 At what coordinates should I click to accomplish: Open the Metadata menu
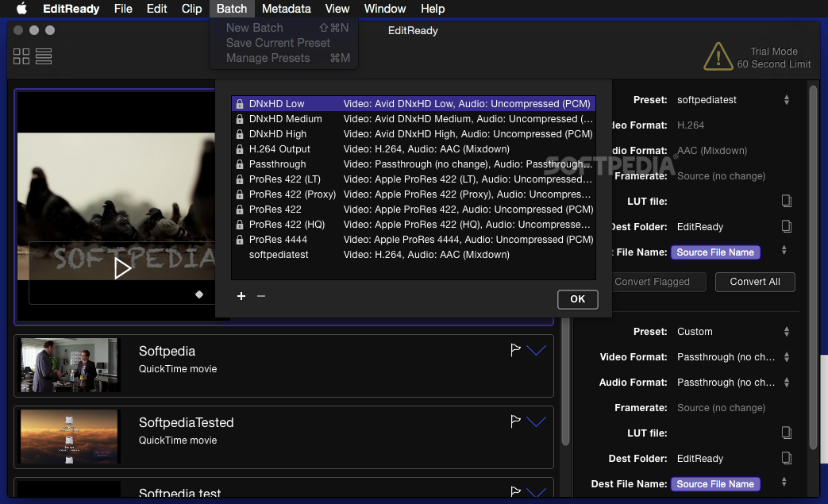pyautogui.click(x=287, y=9)
